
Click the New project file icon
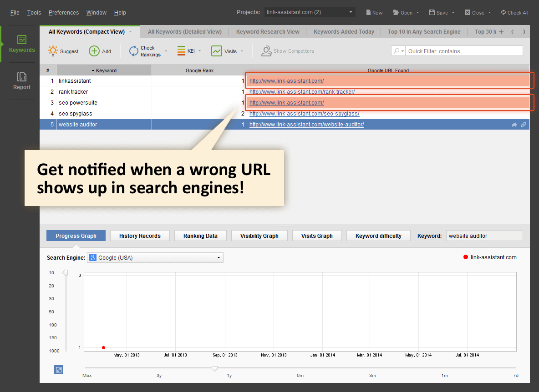368,12
